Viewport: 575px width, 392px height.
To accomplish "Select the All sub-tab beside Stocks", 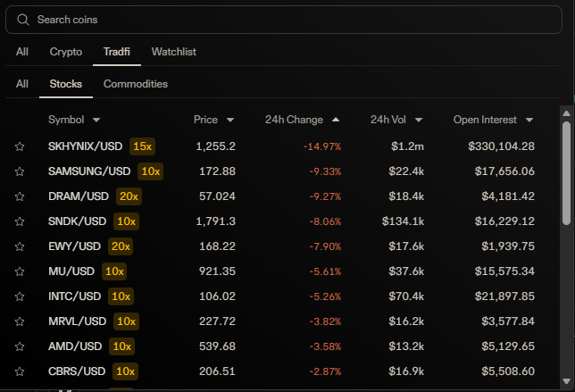I will (x=22, y=84).
